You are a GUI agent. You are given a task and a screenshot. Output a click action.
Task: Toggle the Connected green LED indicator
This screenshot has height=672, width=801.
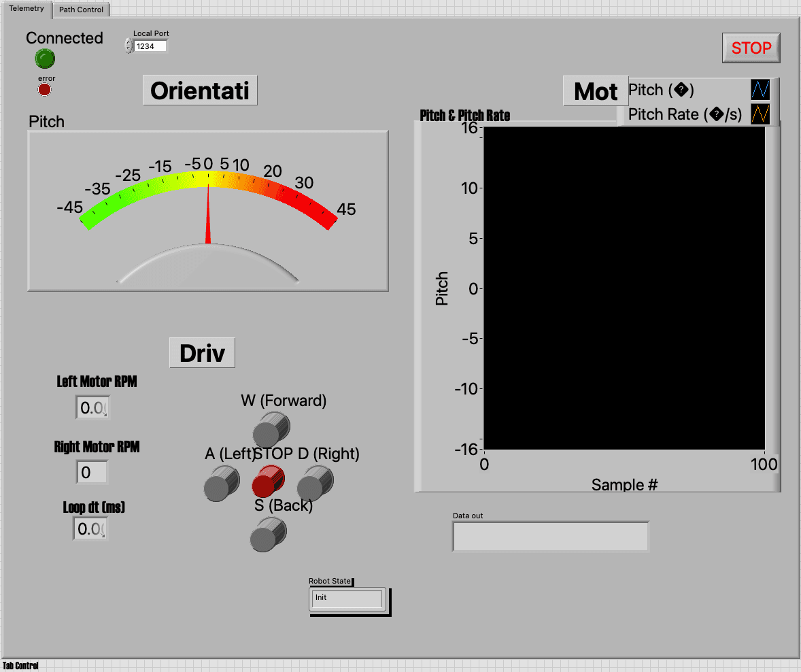(45, 58)
